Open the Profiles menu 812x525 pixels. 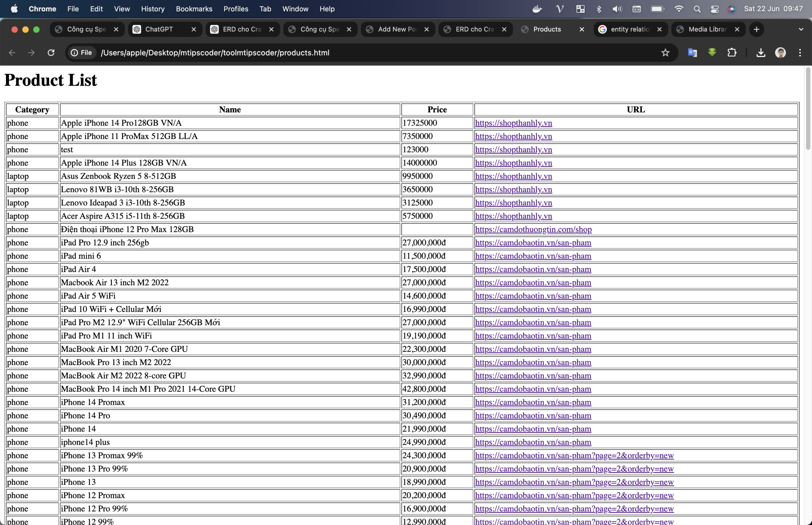pyautogui.click(x=236, y=9)
